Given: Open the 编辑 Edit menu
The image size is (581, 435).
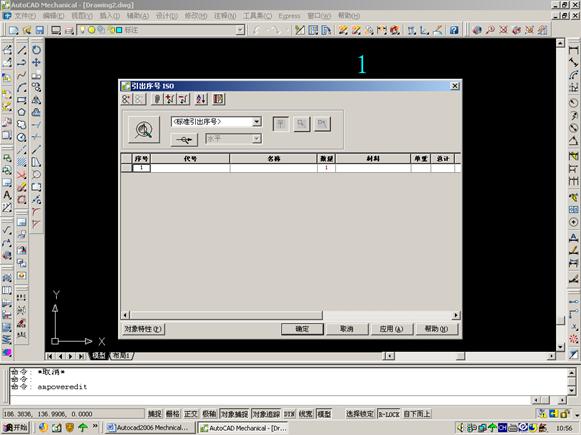Looking at the screenshot, I should click(53, 16).
